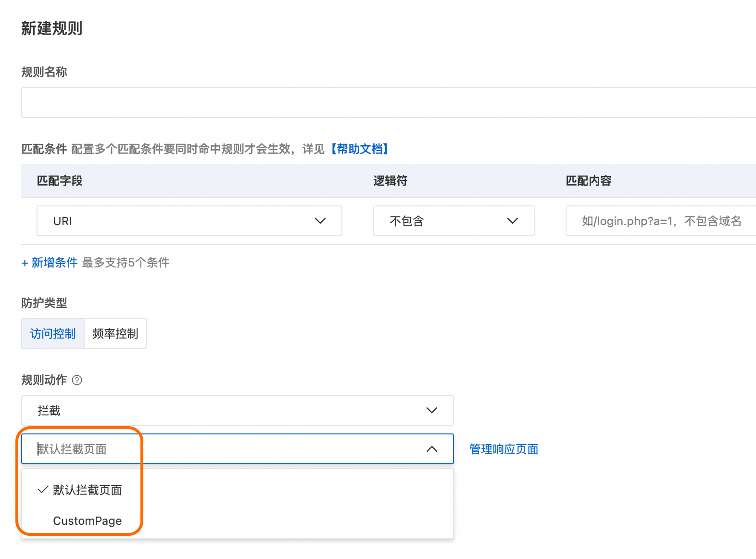Open the 管理响应页面 link

click(x=504, y=449)
